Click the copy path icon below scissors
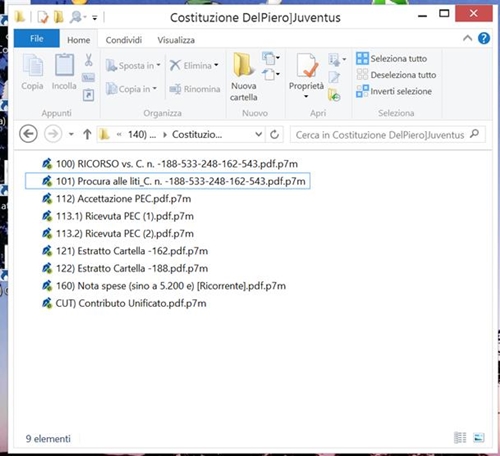500x456 pixels. [88, 78]
